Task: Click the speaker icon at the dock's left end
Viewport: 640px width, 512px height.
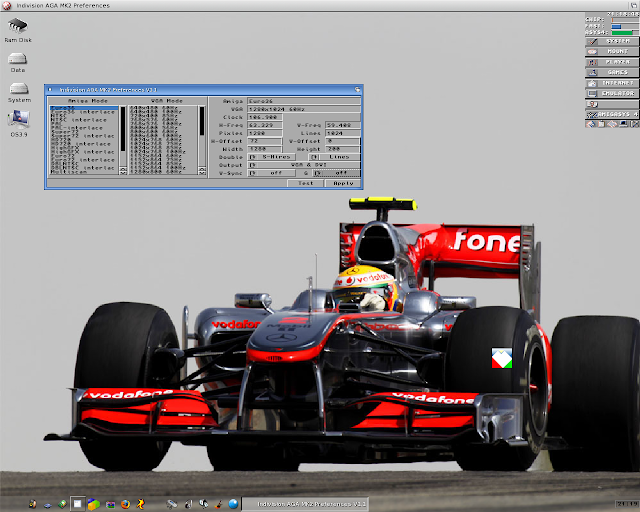Action: (x=33, y=504)
